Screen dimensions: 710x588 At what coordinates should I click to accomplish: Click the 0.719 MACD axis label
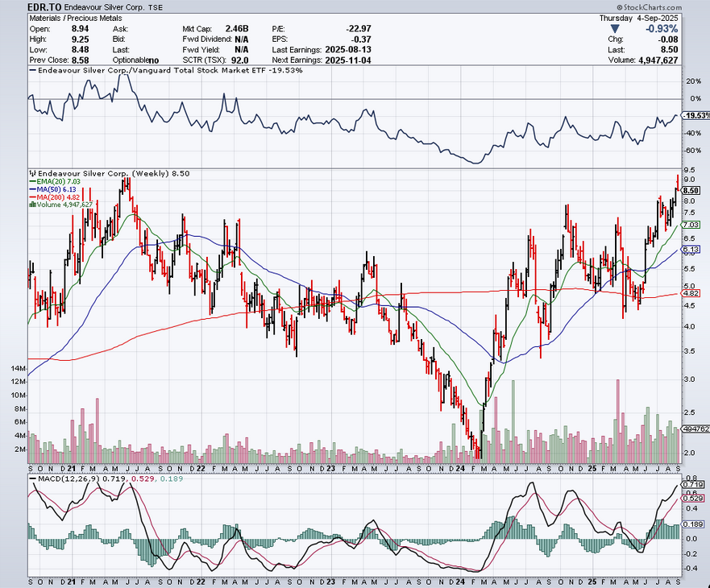[x=695, y=484]
